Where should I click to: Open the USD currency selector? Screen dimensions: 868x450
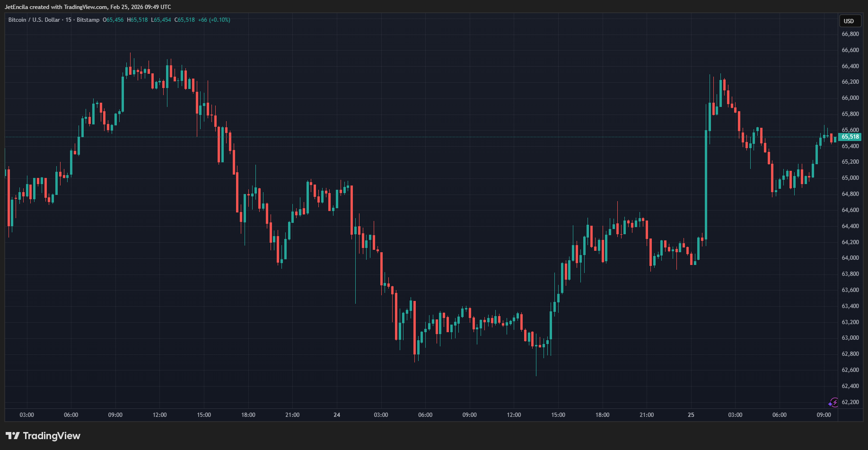click(x=849, y=21)
